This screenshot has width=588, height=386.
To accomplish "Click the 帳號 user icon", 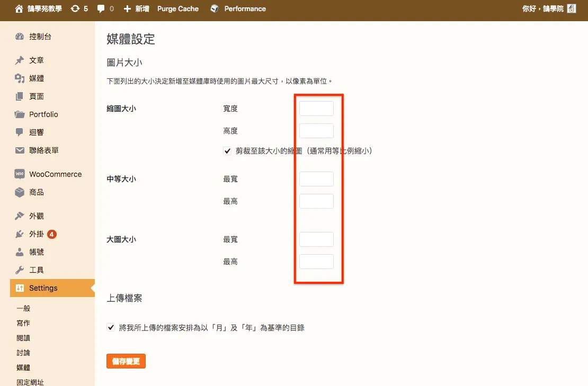I will tap(20, 252).
